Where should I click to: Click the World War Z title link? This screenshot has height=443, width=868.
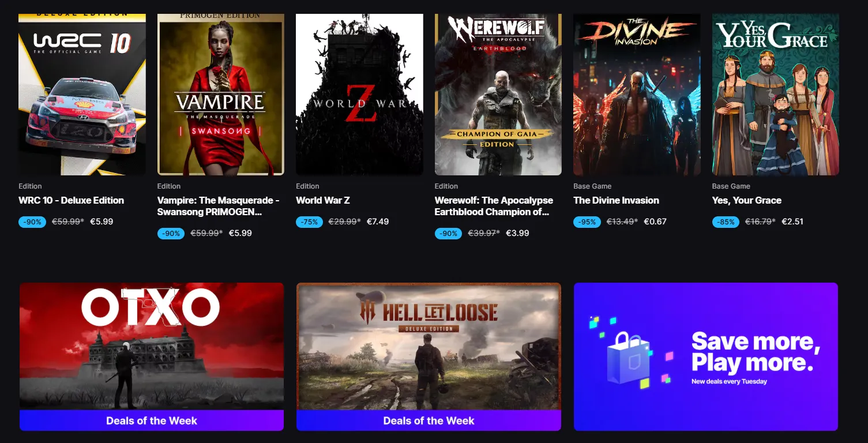point(323,201)
